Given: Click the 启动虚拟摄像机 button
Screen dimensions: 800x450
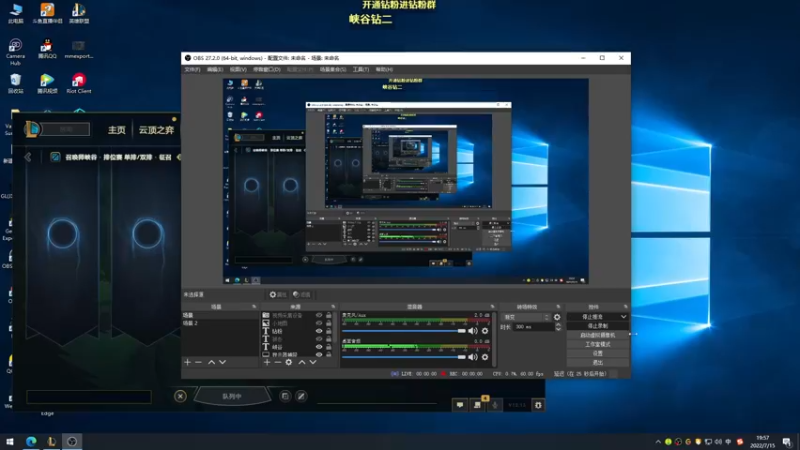Looking at the screenshot, I should coord(597,335).
